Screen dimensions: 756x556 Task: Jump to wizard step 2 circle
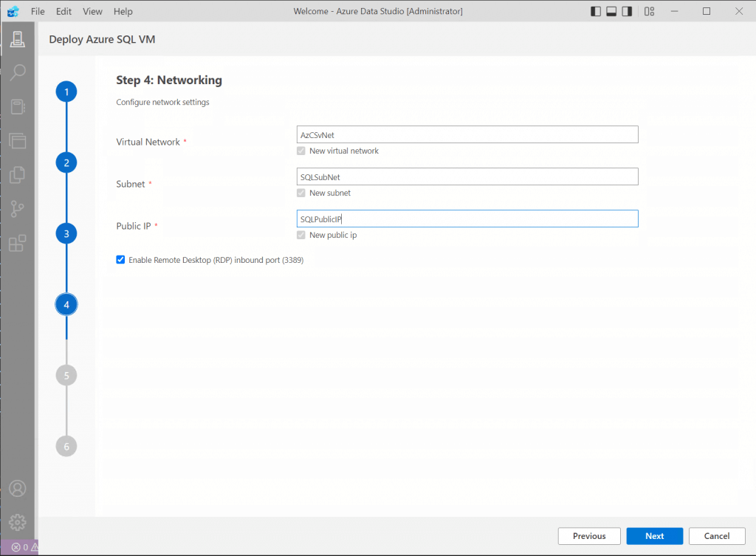click(x=66, y=162)
